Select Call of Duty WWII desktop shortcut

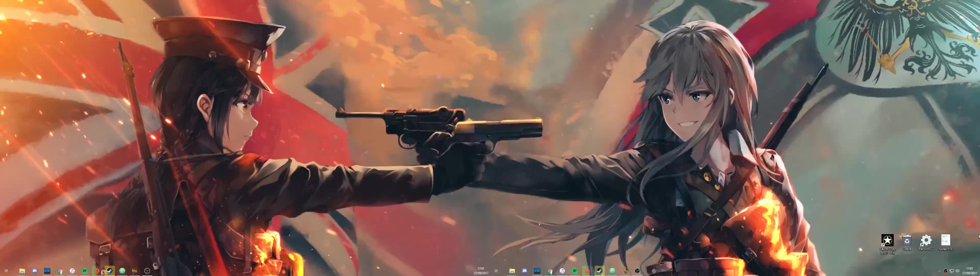tap(888, 244)
